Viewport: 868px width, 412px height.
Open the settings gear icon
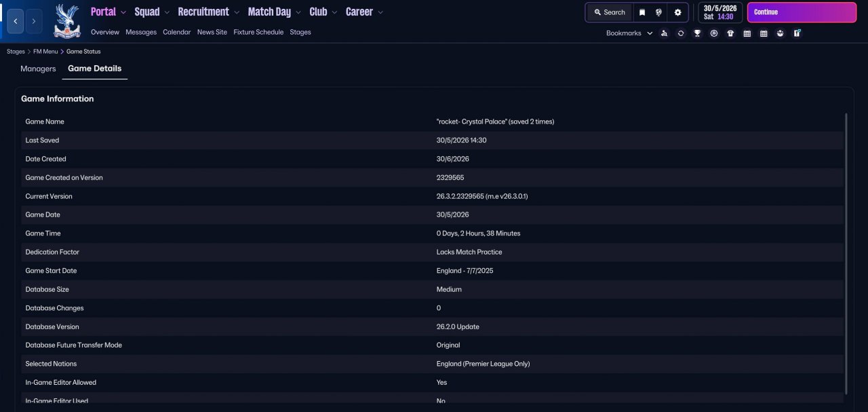click(677, 12)
